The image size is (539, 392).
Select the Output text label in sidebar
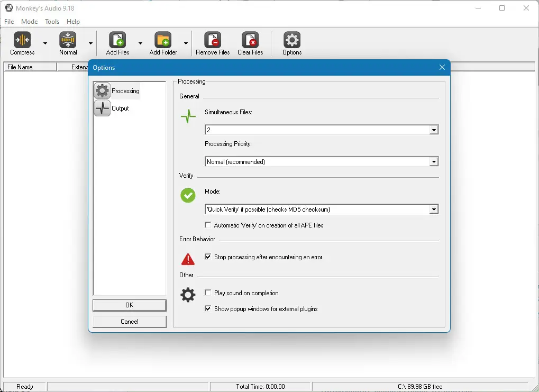click(120, 108)
